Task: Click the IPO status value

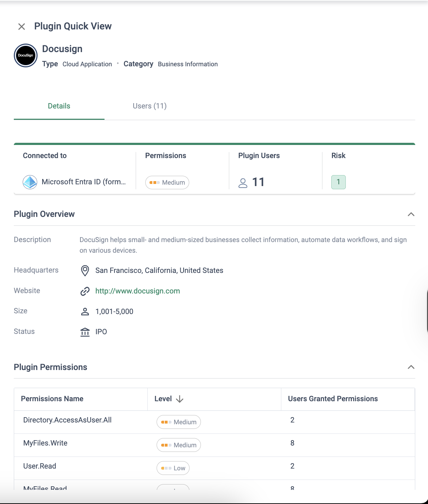Action: tap(101, 332)
